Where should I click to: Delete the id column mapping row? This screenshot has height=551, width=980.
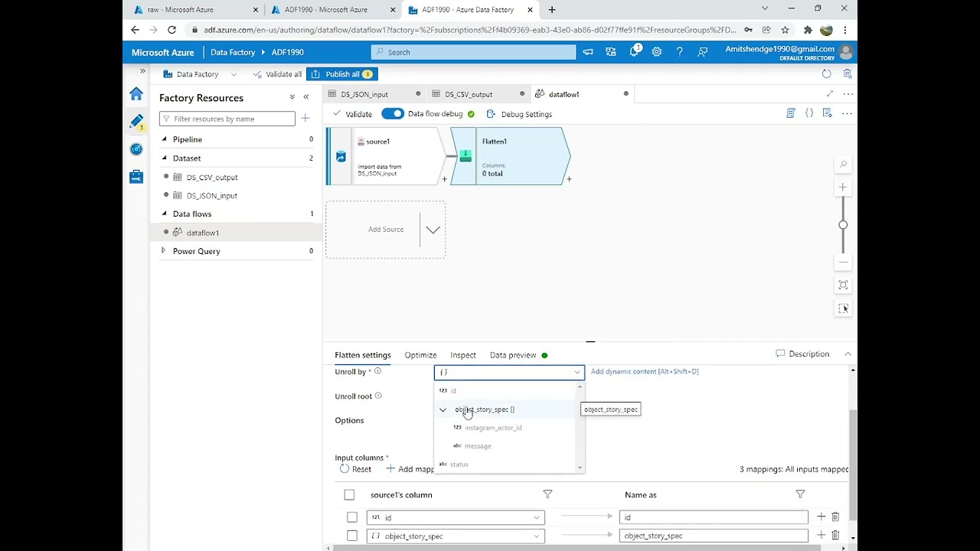(835, 517)
